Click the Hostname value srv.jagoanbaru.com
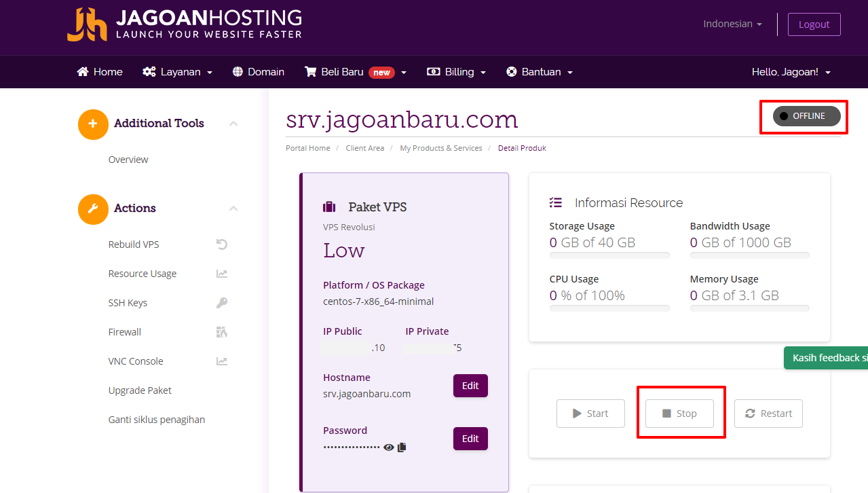 pos(367,394)
